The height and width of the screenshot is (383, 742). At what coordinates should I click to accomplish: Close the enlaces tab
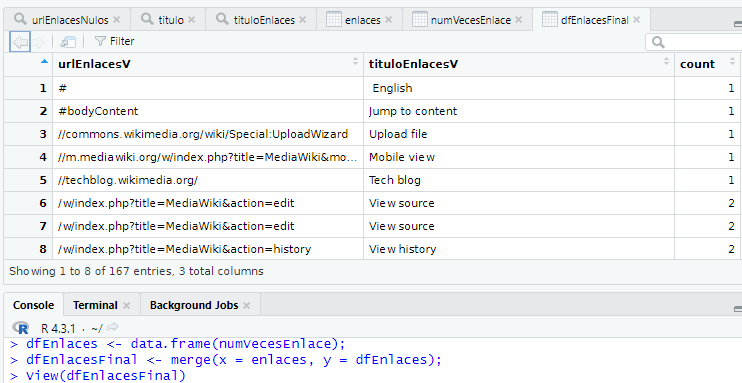[x=389, y=20]
